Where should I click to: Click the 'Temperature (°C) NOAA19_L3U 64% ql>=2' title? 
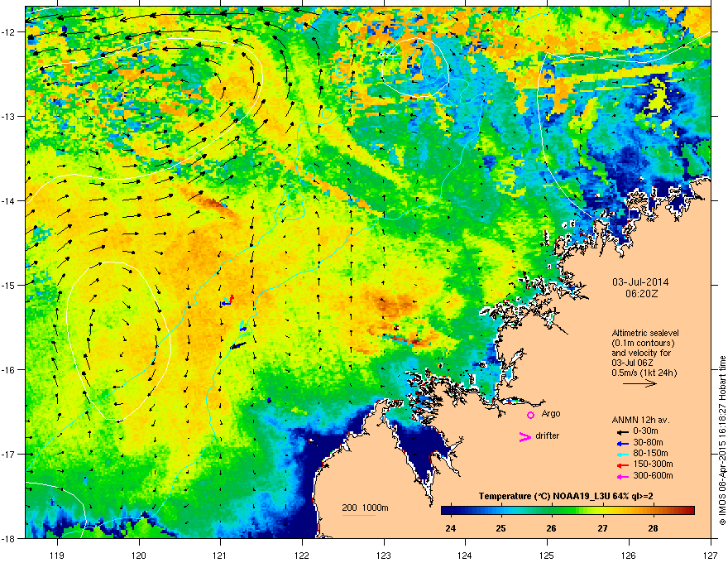tap(566, 497)
